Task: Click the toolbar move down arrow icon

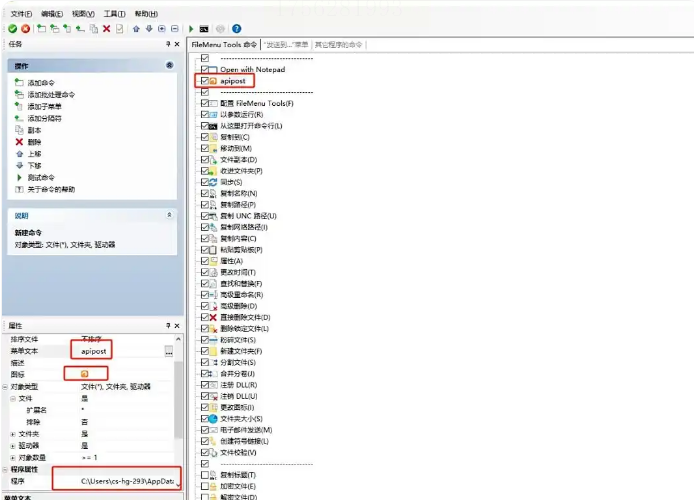Action: pos(149,29)
